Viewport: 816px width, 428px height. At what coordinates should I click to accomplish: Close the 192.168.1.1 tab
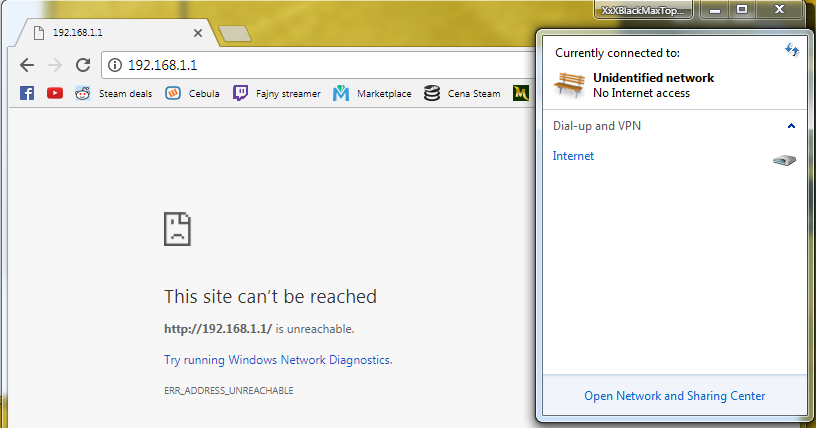[x=198, y=33]
